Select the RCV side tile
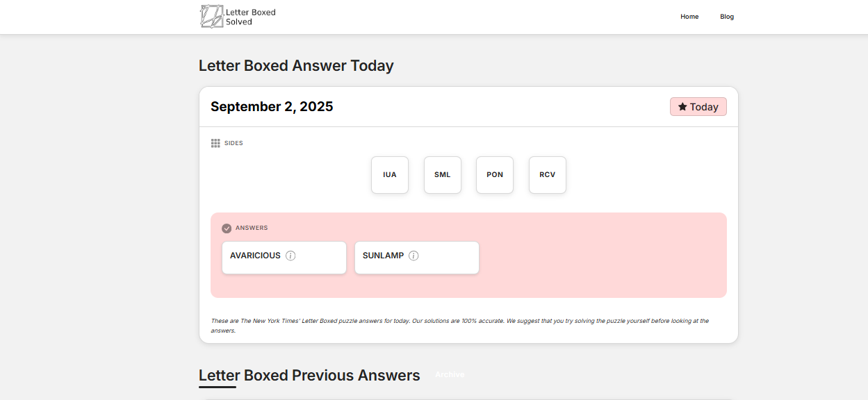The height and width of the screenshot is (400, 868). (x=548, y=175)
